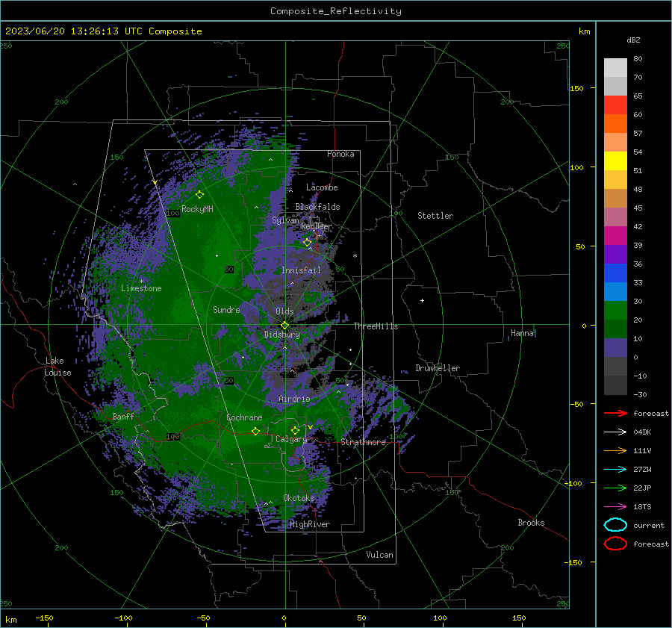Click the slate-purple swatch between 10 and 0 dBZ
672x628 pixels.
coord(615,348)
